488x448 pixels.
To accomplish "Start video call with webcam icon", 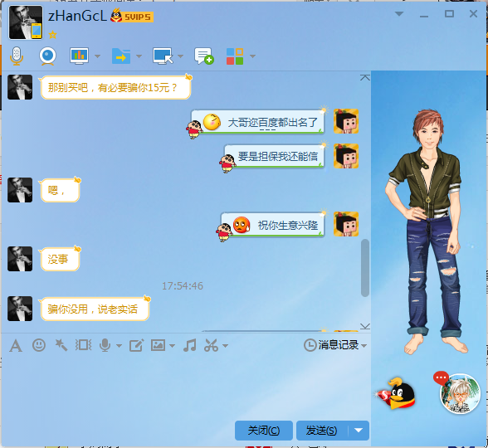I will (47, 56).
